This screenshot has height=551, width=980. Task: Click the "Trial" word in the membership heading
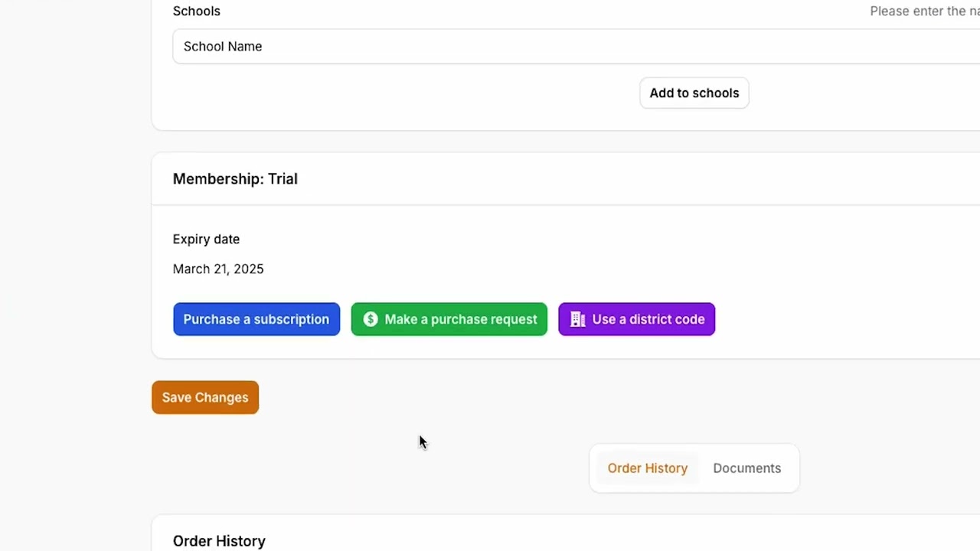click(283, 179)
